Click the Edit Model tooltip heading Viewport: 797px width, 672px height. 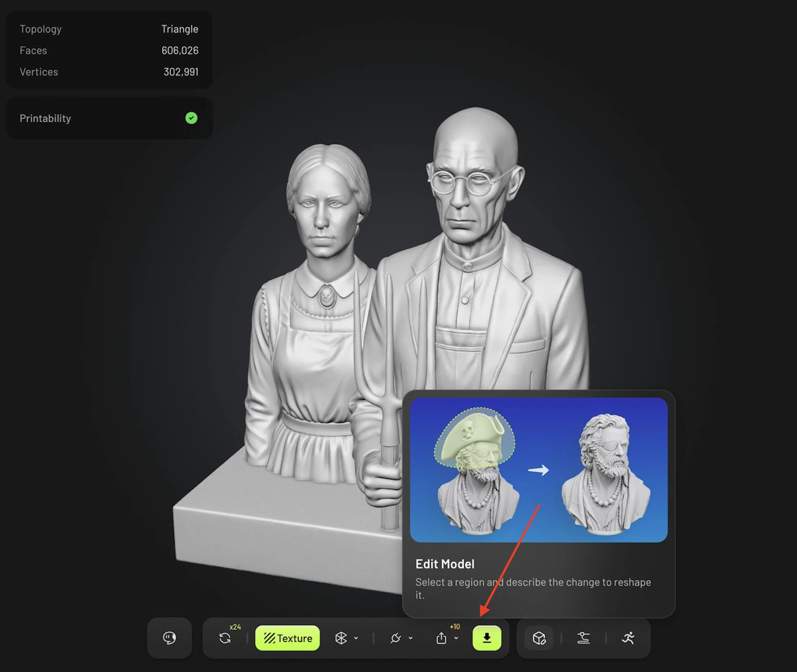445,564
